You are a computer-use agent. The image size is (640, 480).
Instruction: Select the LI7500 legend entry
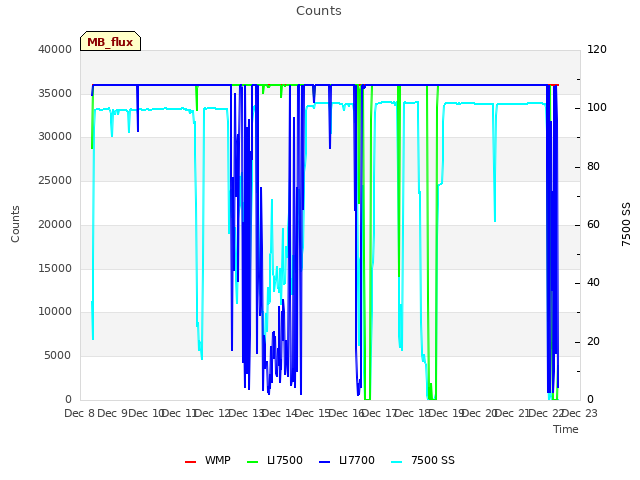point(275,460)
